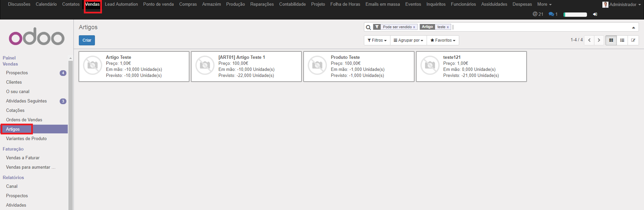Image resolution: width=644 pixels, height=210 pixels.
Task: Click the image placeholder of teste121
Action: click(430, 65)
